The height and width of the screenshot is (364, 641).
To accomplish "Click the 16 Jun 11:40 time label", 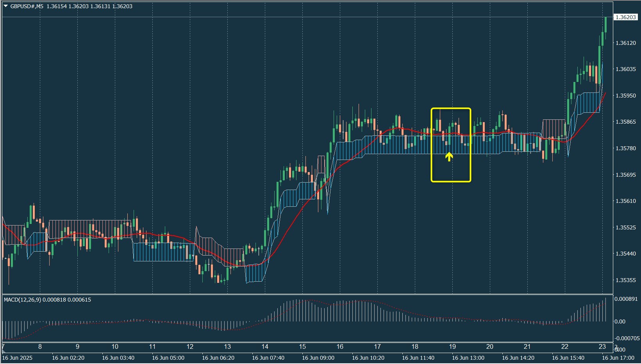I will (x=418, y=358).
